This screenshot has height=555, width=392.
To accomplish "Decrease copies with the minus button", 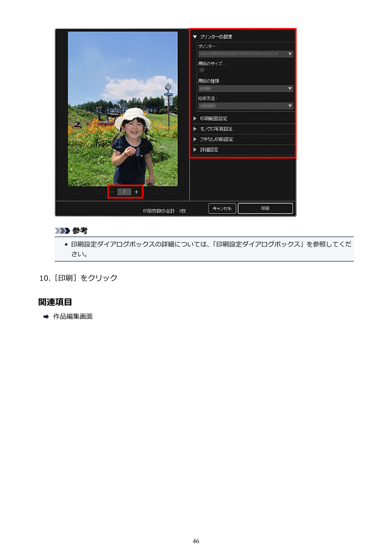I will pos(112,192).
